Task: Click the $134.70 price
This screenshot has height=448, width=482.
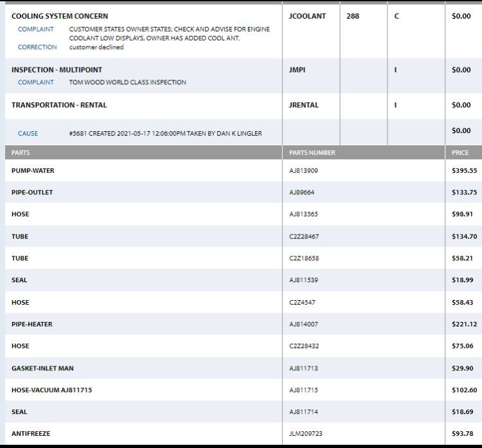Action: (x=464, y=237)
